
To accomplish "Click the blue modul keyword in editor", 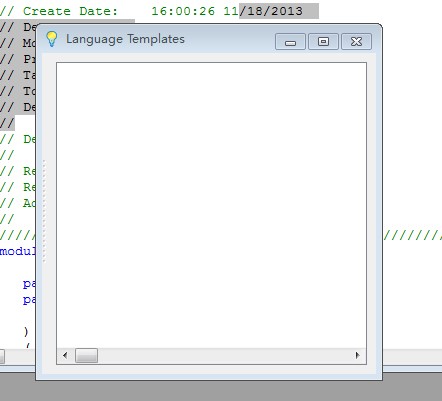I will pos(18,251).
